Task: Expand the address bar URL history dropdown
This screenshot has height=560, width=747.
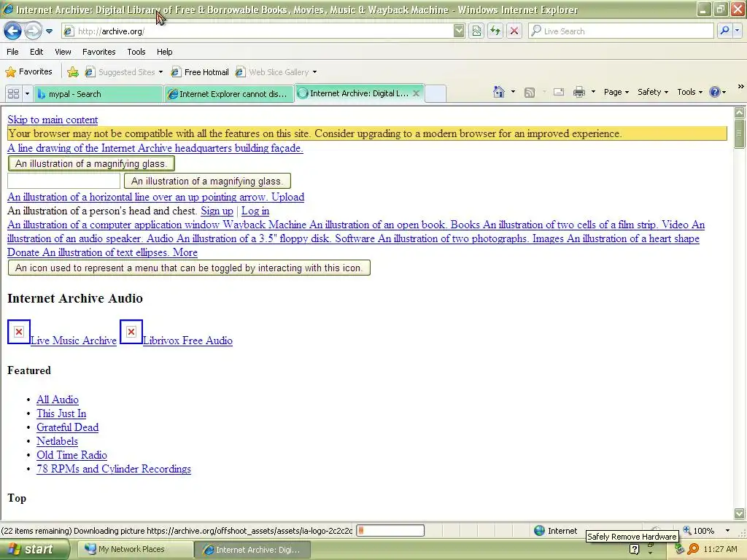Action: click(x=459, y=31)
